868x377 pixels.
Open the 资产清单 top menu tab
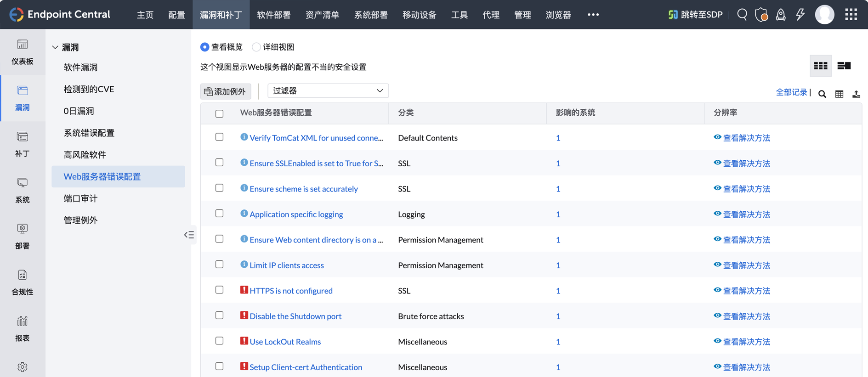coord(322,15)
